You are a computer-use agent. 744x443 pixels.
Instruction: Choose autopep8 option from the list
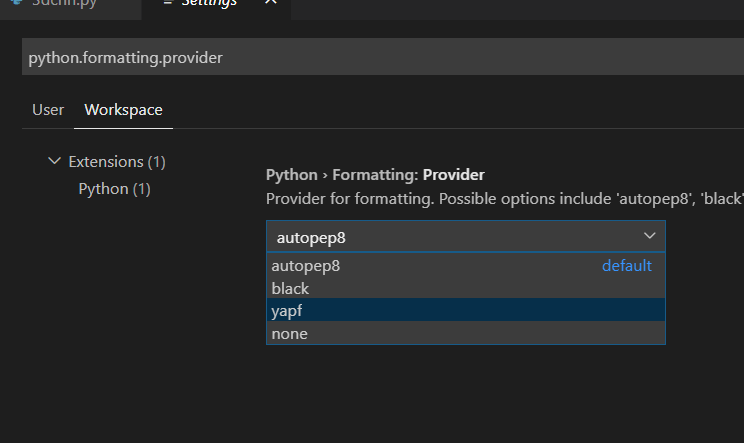(x=306, y=266)
